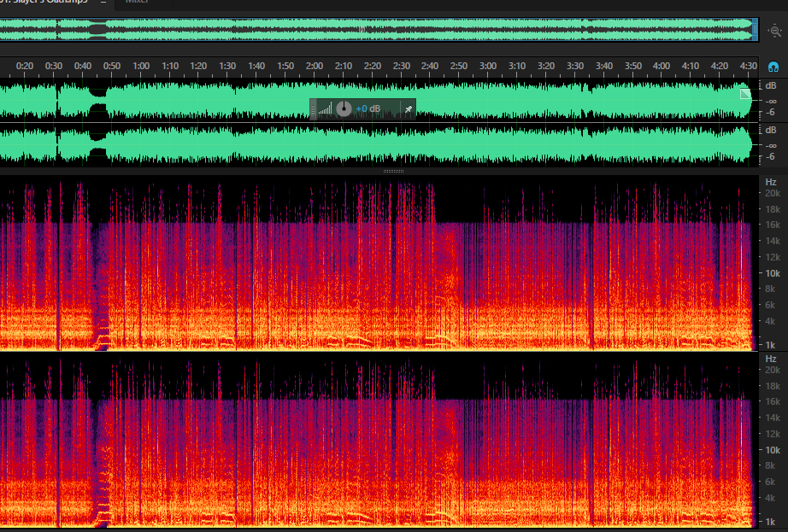The width and height of the screenshot is (788, 532).
Task: Click the right edge handle of overview navigator
Action: click(755, 30)
